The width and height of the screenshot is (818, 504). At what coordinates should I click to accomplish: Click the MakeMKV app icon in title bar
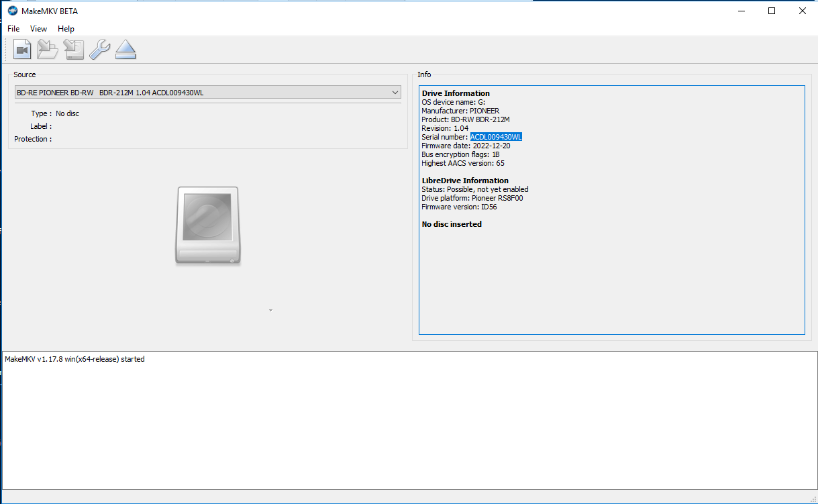12,11
